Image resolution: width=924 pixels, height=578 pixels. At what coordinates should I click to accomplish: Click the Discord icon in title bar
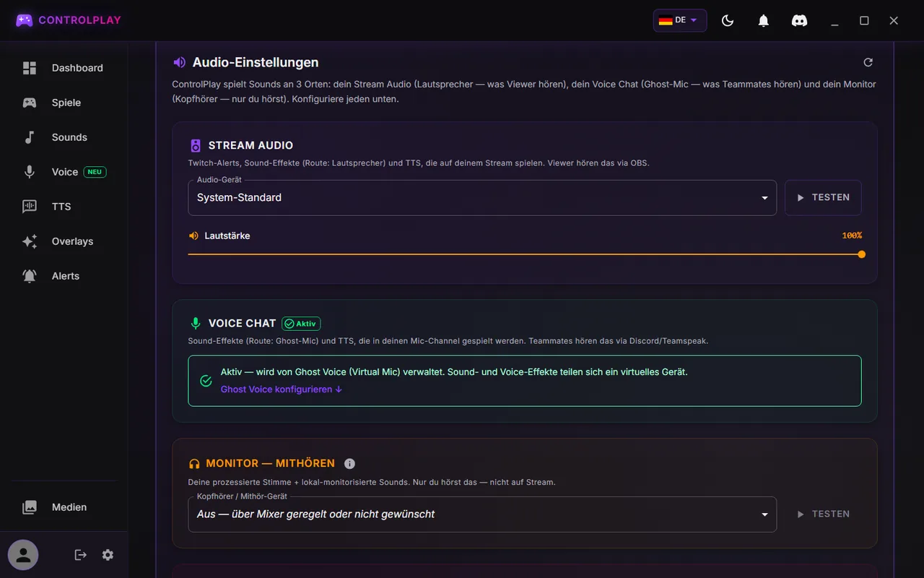[x=799, y=21]
